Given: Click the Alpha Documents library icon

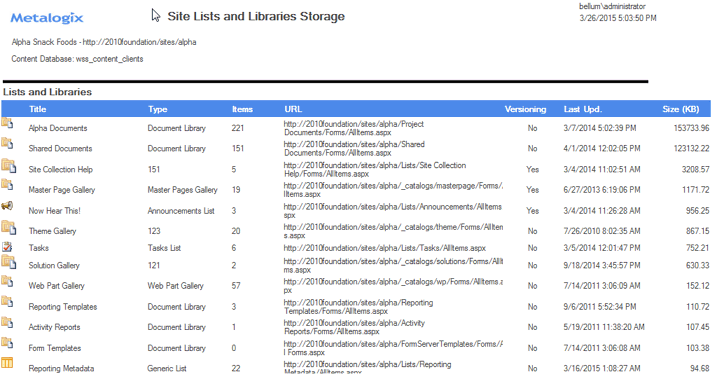Looking at the screenshot, I should point(7,123).
